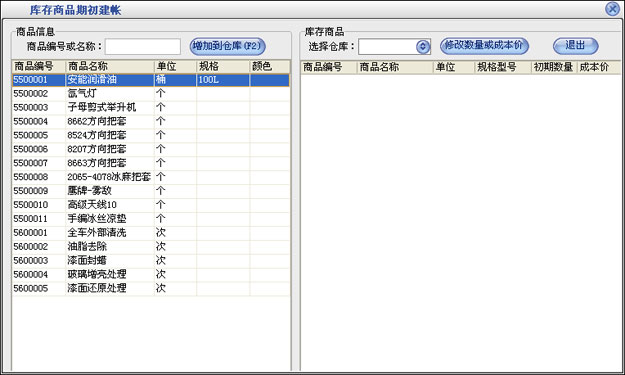The height and width of the screenshot is (375, 625).
Task: Select product code 5600001
Action: 31,233
